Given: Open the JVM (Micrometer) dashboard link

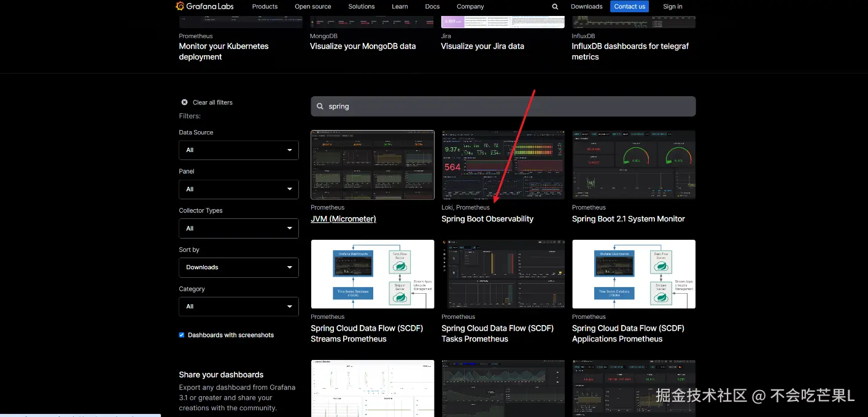Looking at the screenshot, I should [343, 219].
